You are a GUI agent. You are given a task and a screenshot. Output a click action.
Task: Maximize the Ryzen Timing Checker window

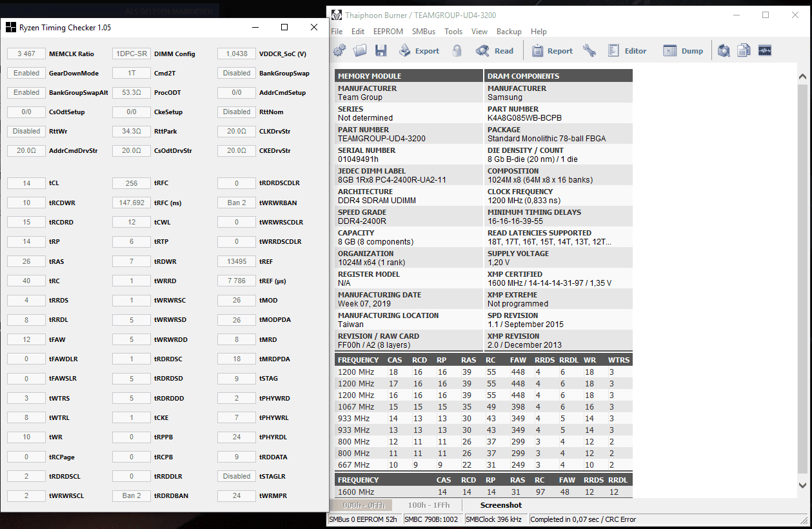(x=284, y=27)
